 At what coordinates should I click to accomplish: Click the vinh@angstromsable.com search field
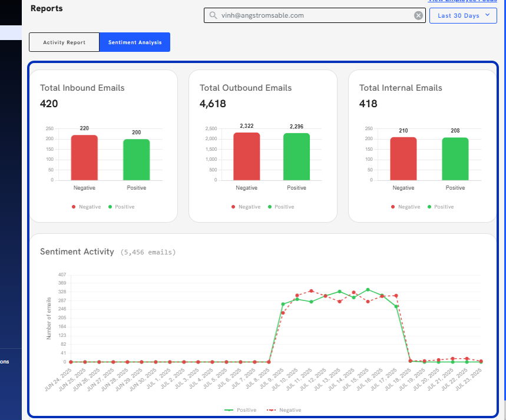[315, 15]
